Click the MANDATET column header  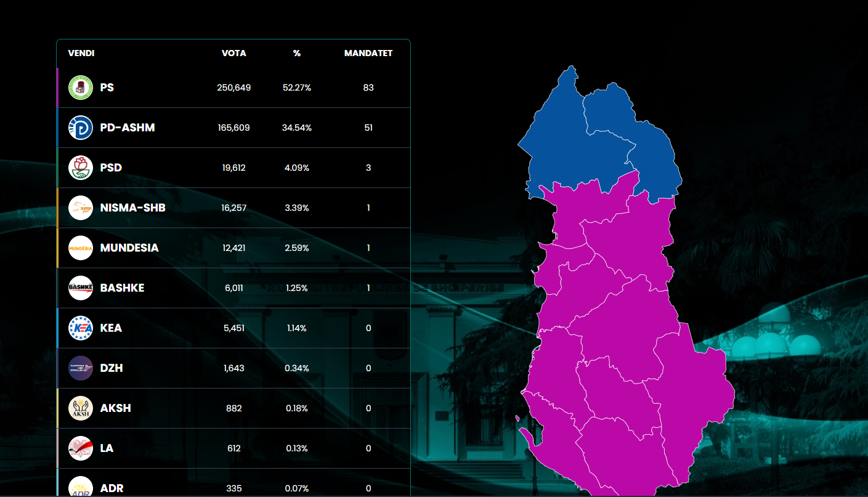coord(368,53)
